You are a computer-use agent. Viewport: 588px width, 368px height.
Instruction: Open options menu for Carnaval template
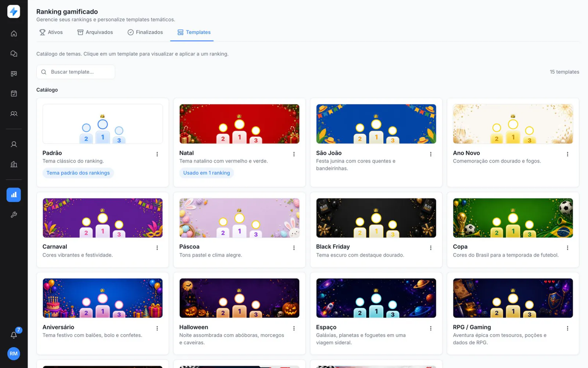pos(157,248)
